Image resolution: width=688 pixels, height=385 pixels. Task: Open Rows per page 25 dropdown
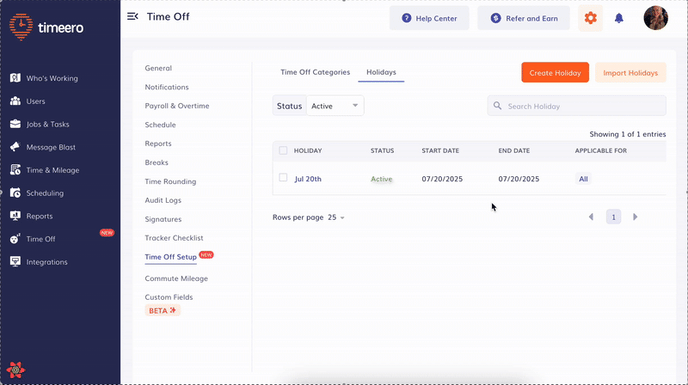336,217
